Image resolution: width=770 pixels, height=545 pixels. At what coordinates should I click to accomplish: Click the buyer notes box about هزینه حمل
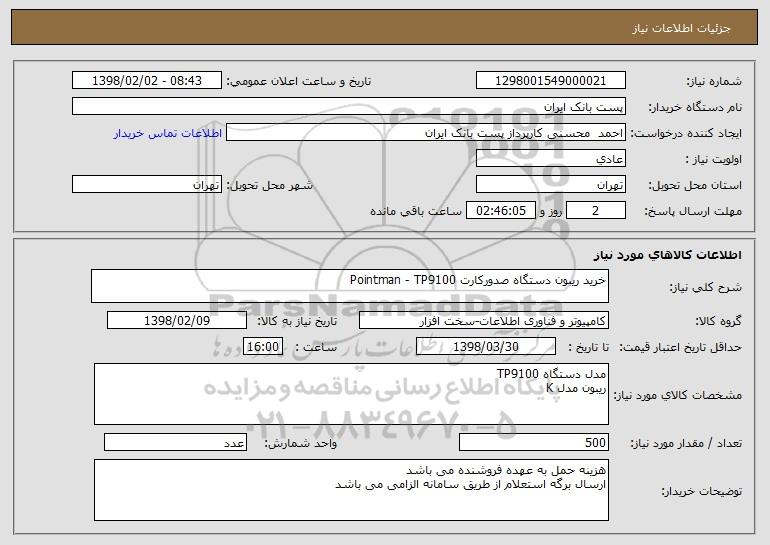click(351, 490)
